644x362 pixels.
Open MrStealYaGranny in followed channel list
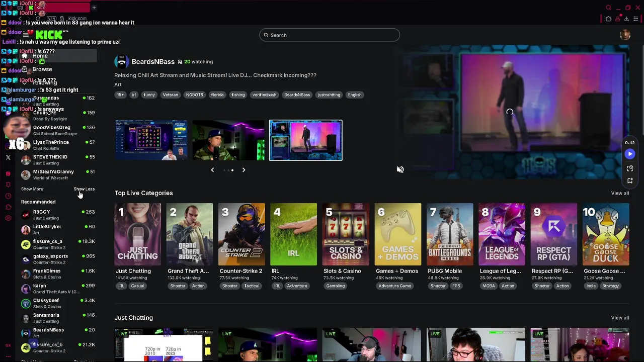58,174
